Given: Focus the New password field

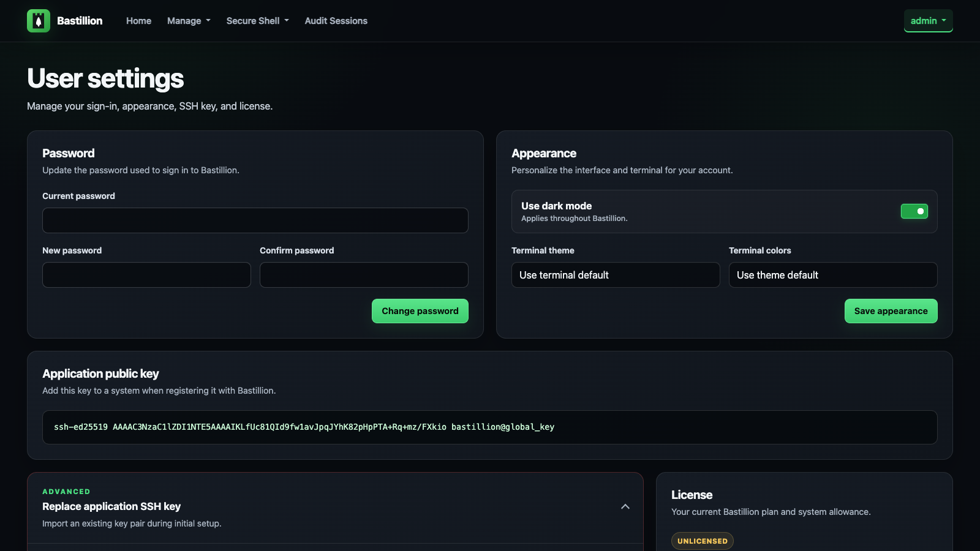Looking at the screenshot, I should (146, 275).
